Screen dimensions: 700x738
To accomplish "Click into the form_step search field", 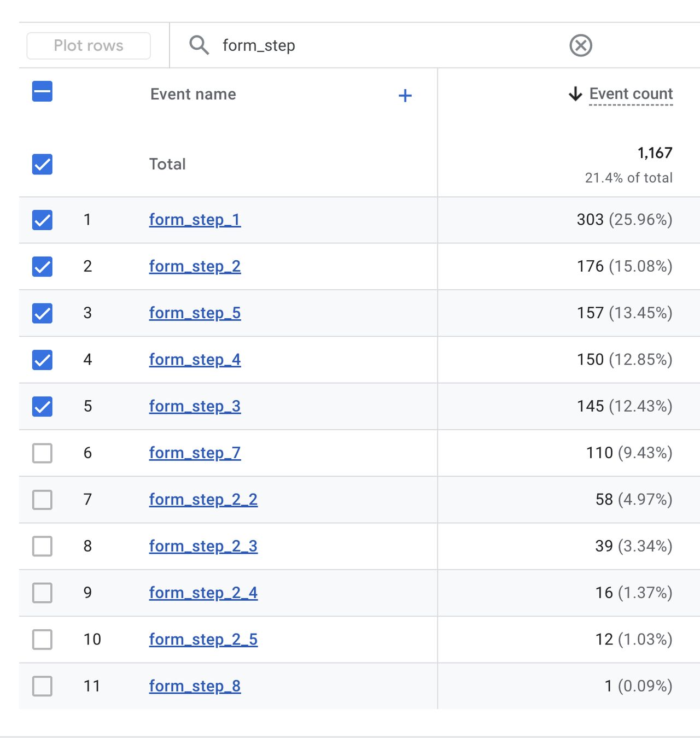I will 383,45.
